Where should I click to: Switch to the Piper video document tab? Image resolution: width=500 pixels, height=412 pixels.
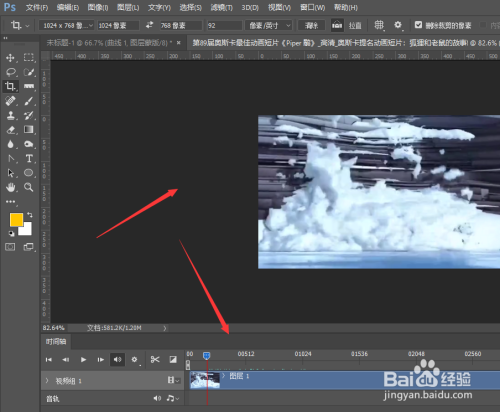345,43
